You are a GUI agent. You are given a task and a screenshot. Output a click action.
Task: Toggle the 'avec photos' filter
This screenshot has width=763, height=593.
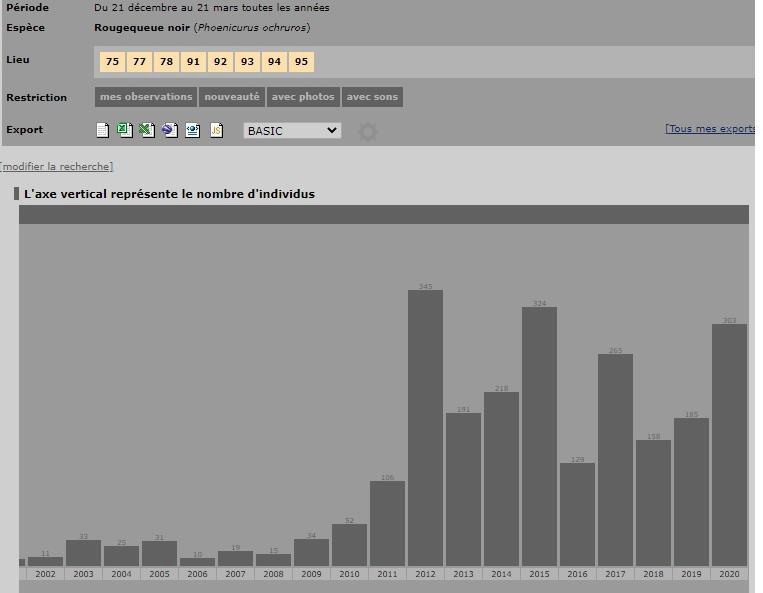point(302,97)
